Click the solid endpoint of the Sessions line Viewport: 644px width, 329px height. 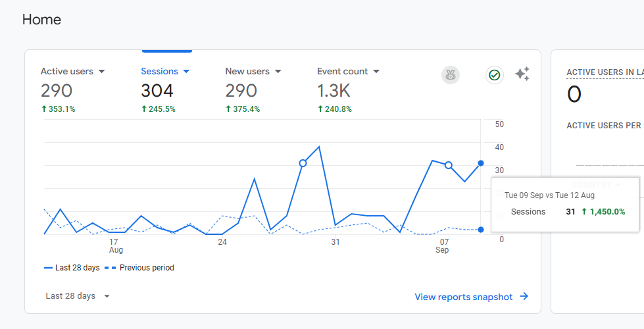tap(481, 163)
